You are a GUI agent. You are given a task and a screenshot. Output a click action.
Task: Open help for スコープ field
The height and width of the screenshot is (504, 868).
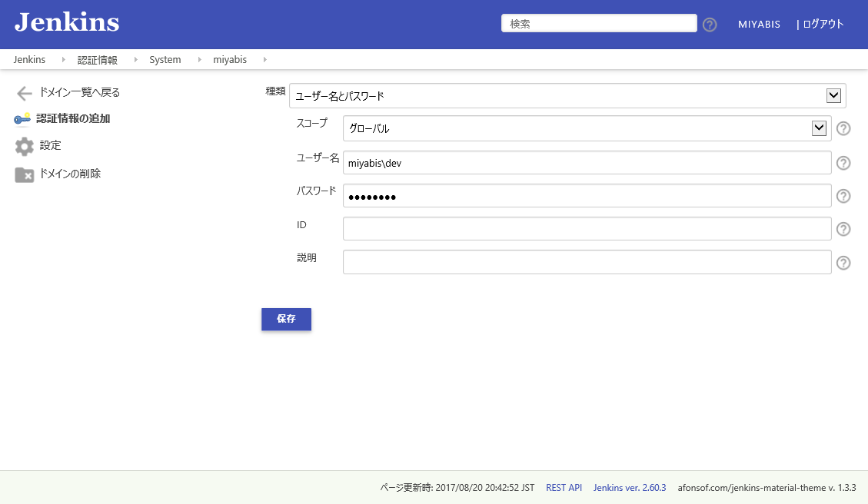point(843,128)
